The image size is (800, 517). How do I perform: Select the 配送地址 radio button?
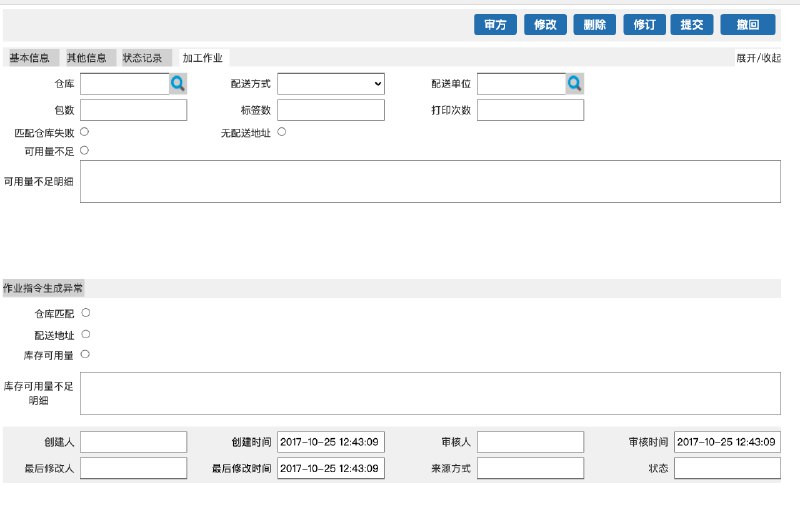pos(86,334)
